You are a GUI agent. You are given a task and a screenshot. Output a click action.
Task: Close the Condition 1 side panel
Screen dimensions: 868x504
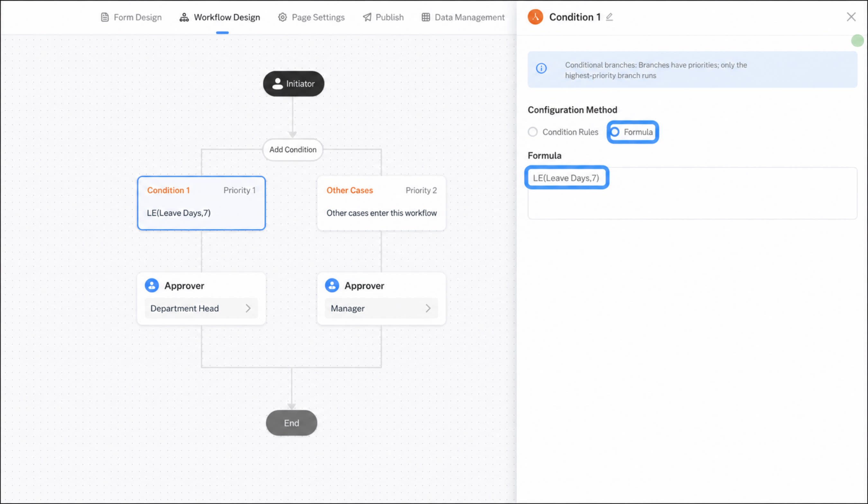(851, 17)
